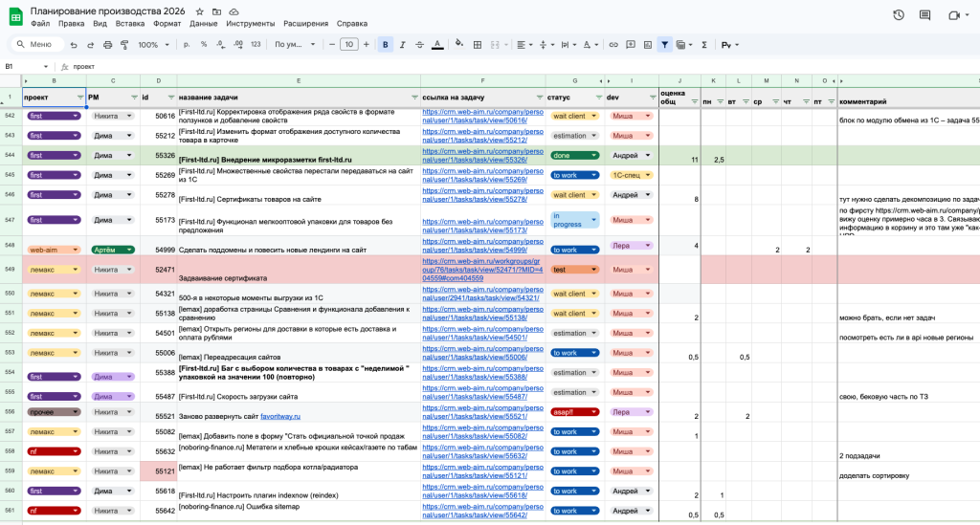Open task link ending in 55326
Screen dimensions: 980x525
pos(482,156)
